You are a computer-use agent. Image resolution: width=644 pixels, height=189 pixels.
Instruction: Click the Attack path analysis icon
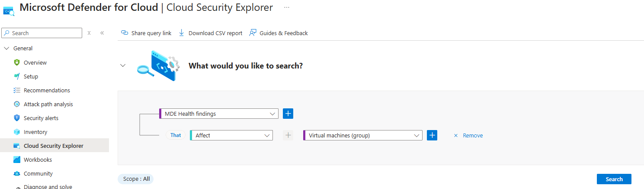click(17, 104)
